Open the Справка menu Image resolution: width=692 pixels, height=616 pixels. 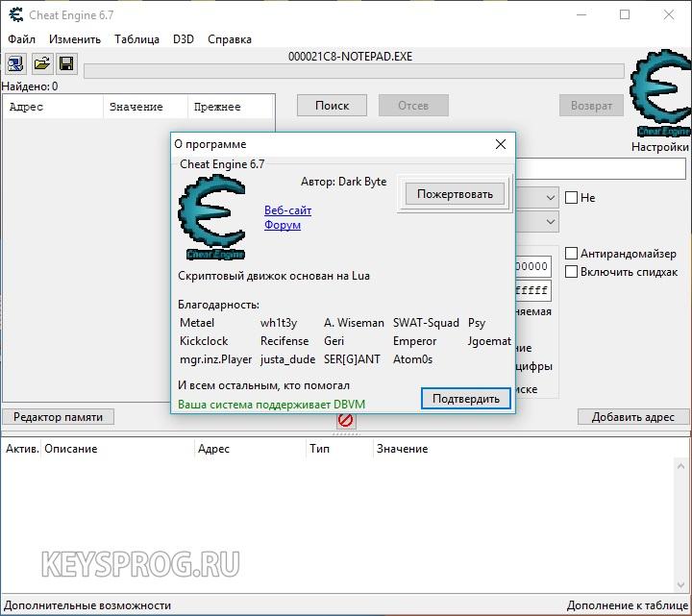(230, 39)
